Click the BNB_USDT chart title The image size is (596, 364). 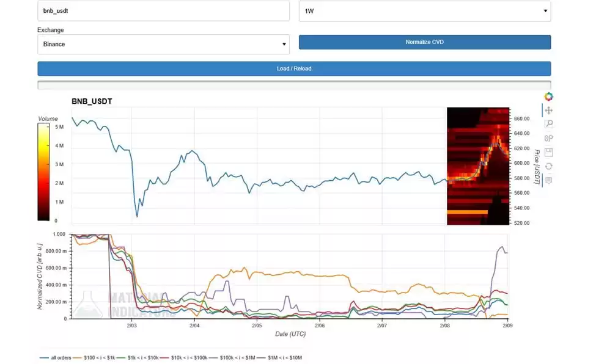click(92, 101)
